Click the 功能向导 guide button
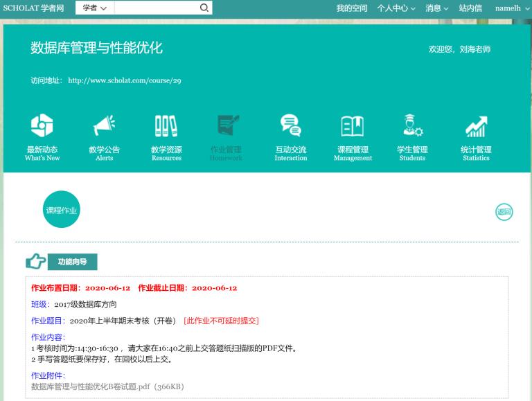532x401 pixels. tap(72, 262)
